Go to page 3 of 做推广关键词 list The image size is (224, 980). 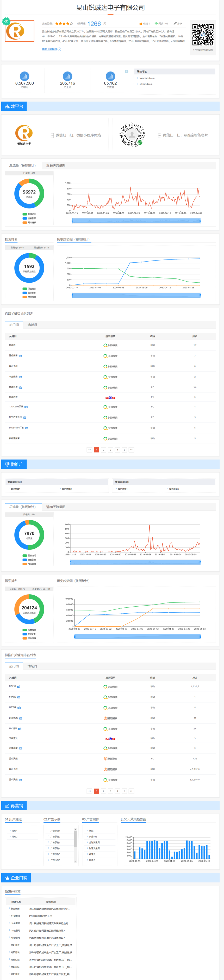[x=110, y=791]
